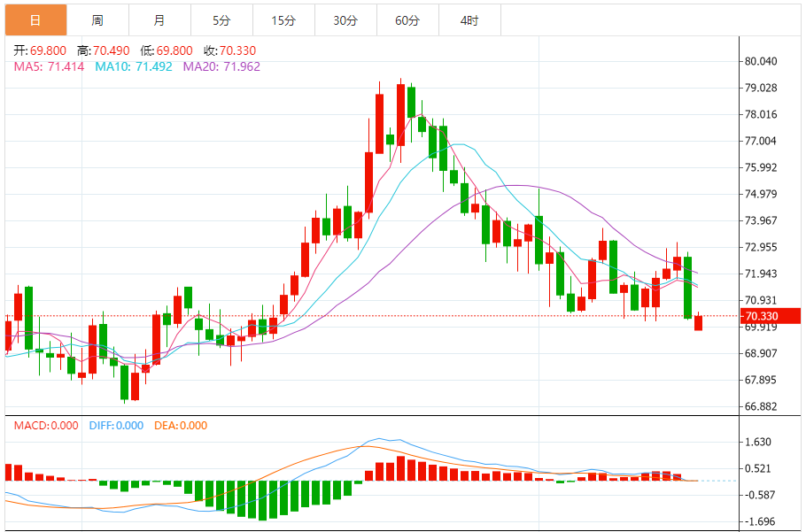
Task: Open the 30分 timeframe tab
Action: pyautogui.click(x=345, y=20)
